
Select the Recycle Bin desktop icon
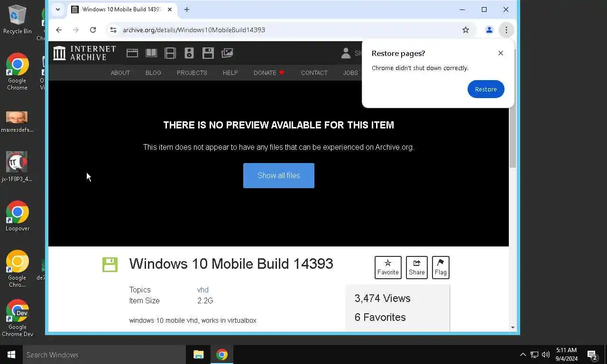pyautogui.click(x=18, y=19)
